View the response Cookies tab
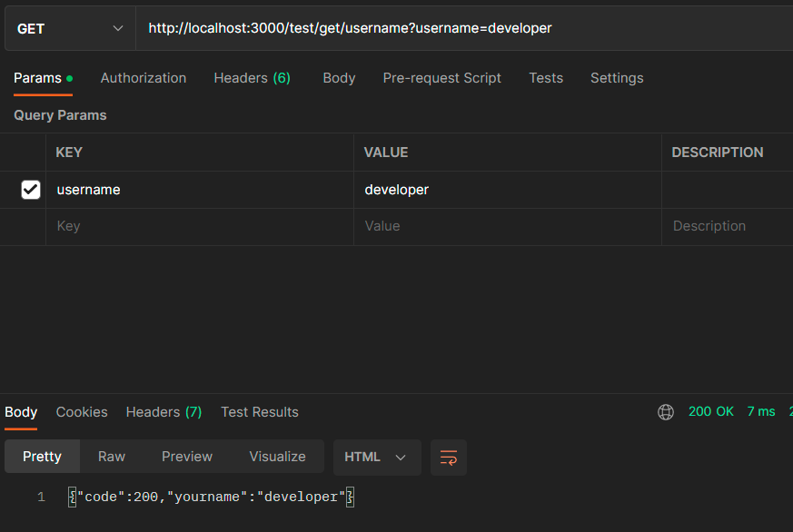 [x=82, y=412]
